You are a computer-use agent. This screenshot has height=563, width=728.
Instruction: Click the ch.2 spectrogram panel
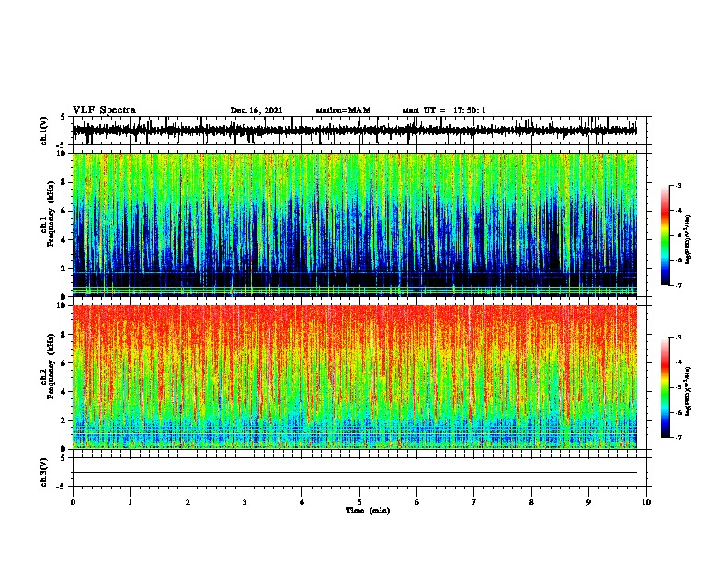[x=354, y=377]
